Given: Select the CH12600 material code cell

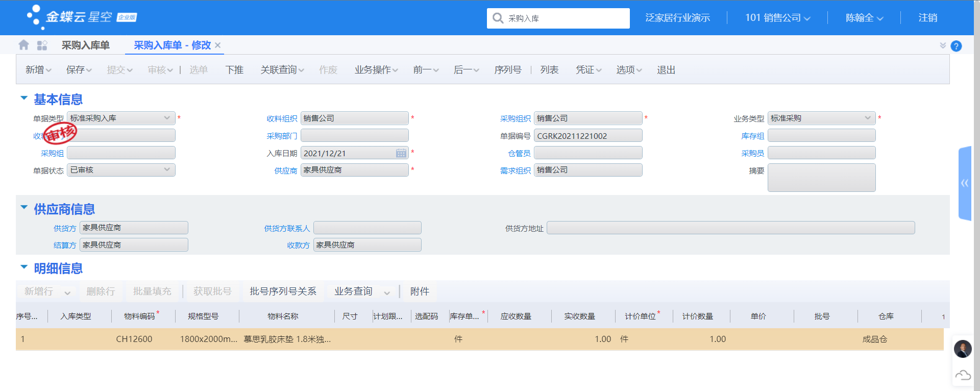Looking at the screenshot, I should click(x=134, y=339).
